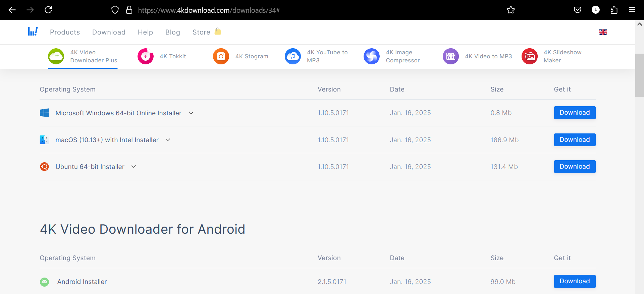Open the Products menu
The image size is (644, 294).
pyautogui.click(x=65, y=32)
